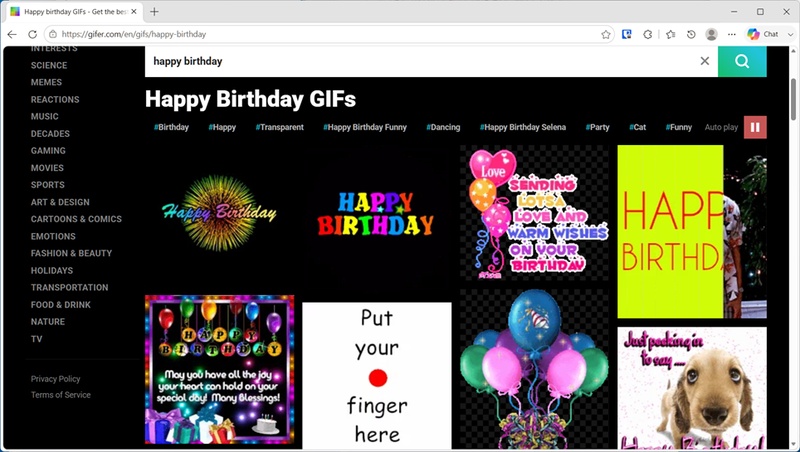Open the Just peeking in puppy GIF
The width and height of the screenshot is (800, 452).
[x=692, y=388]
